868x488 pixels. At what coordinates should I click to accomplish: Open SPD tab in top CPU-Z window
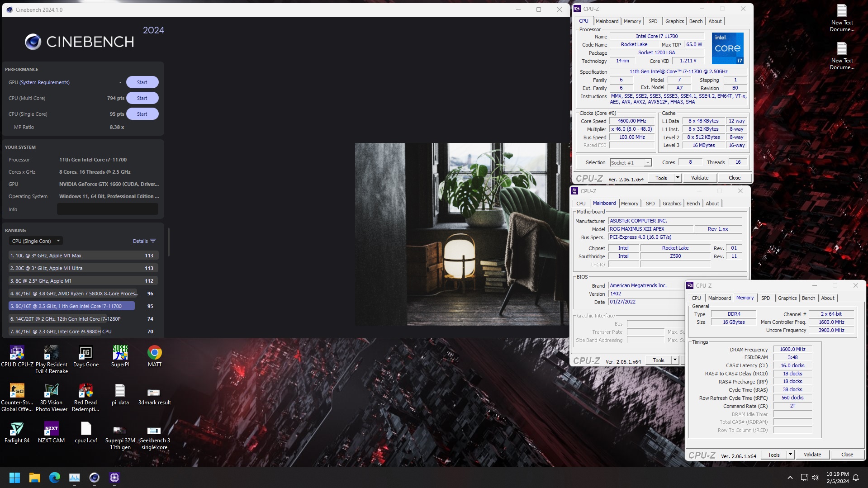pos(653,21)
